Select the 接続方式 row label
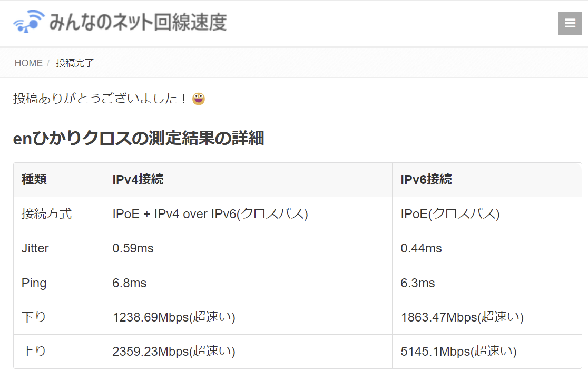Screen dimensions: 588x370 click(x=47, y=214)
